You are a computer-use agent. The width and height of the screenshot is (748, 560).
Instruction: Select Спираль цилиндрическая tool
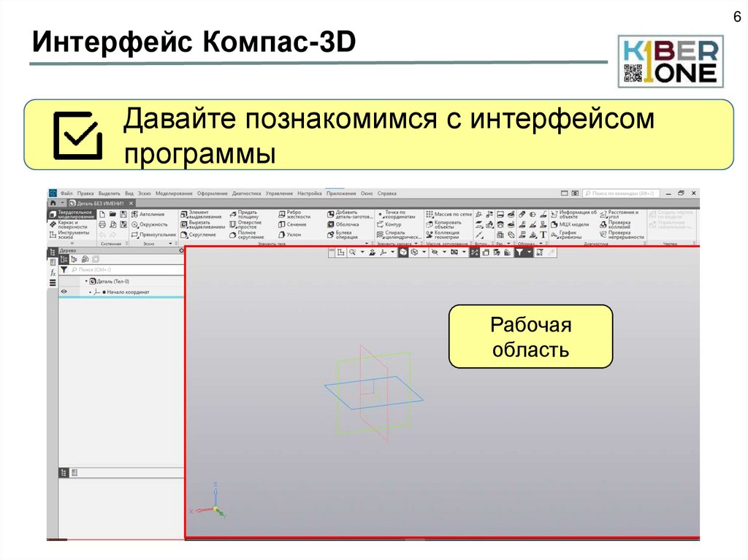(399, 234)
